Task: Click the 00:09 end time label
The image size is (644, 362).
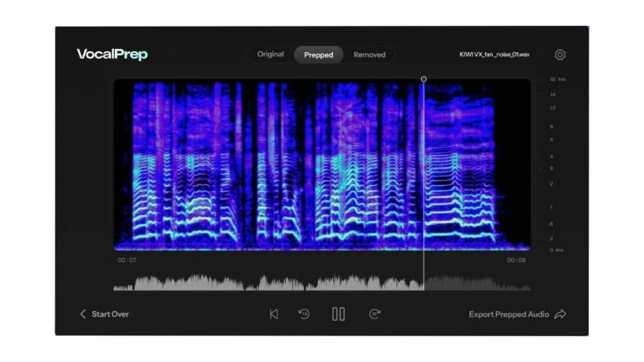Action: coord(516,260)
